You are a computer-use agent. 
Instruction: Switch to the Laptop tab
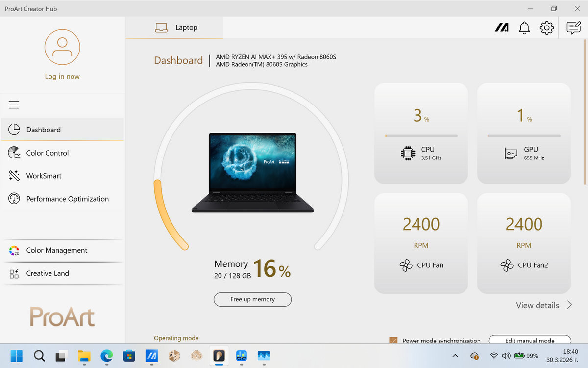point(176,28)
